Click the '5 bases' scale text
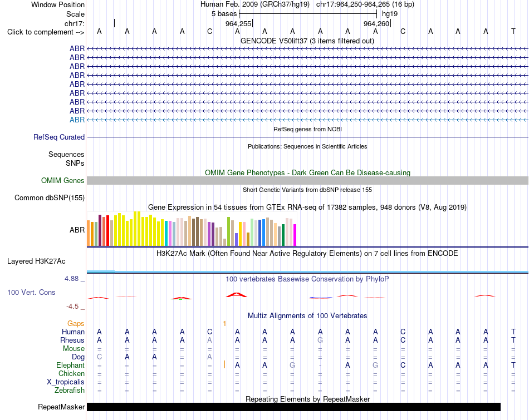This screenshot has height=420, width=529. pos(224,14)
